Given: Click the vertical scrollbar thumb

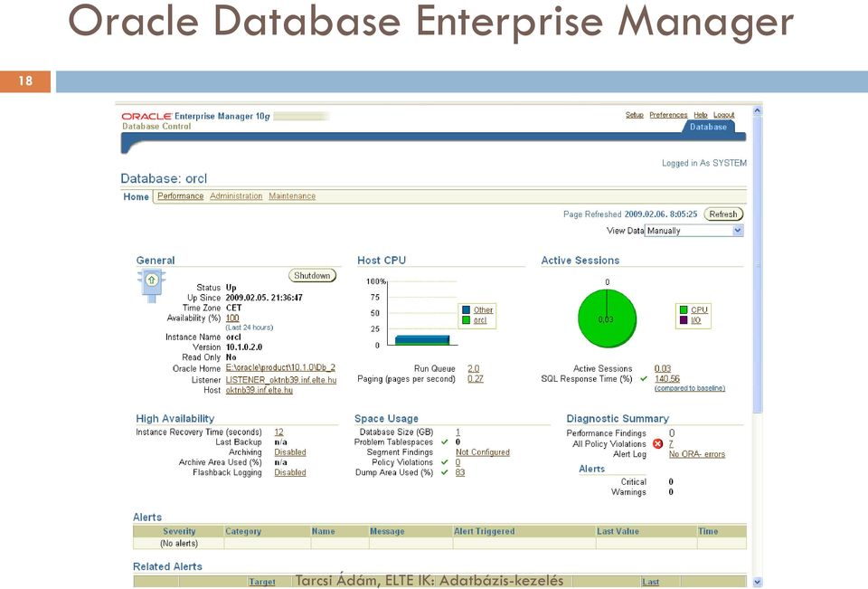Looking at the screenshot, I should (x=758, y=265).
